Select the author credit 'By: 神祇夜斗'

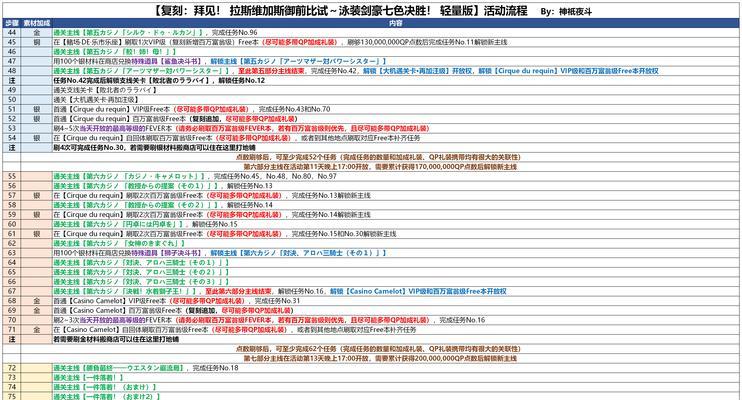tap(566, 12)
